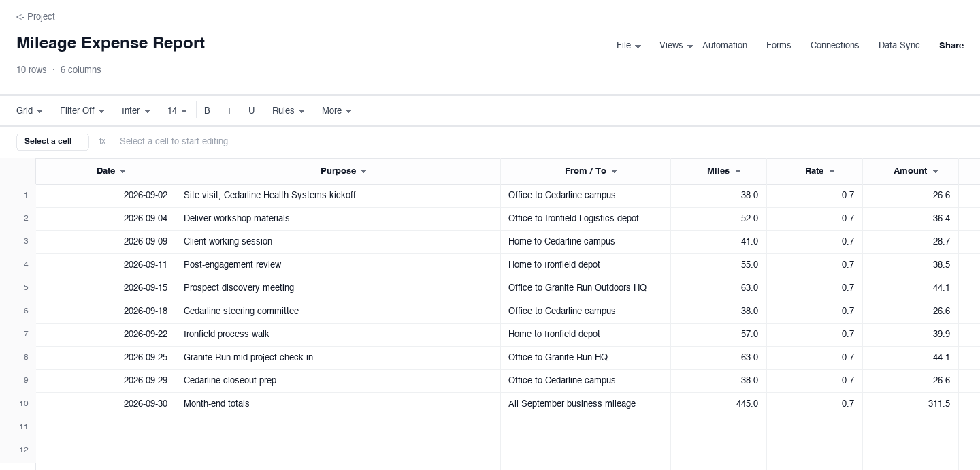
Task: Select cell 'All September business mileage'
Action: (585, 405)
